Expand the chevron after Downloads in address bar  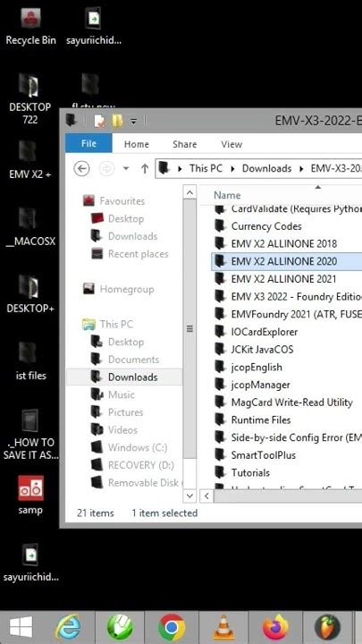click(301, 168)
